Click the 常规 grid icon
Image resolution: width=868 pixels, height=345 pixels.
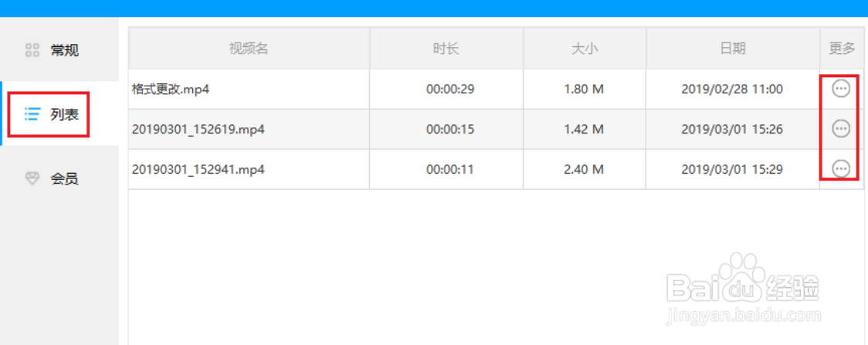click(32, 51)
